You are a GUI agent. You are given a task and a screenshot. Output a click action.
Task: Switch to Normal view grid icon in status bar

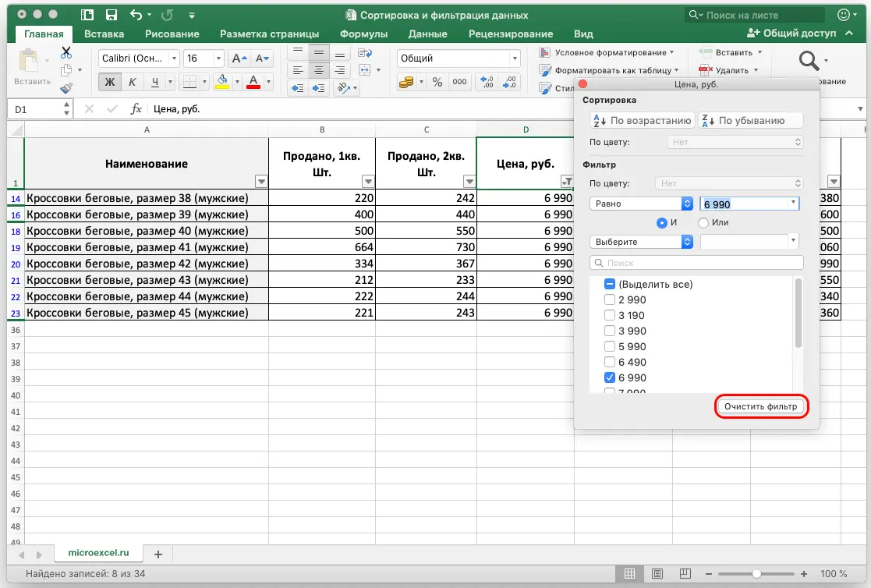[629, 573]
